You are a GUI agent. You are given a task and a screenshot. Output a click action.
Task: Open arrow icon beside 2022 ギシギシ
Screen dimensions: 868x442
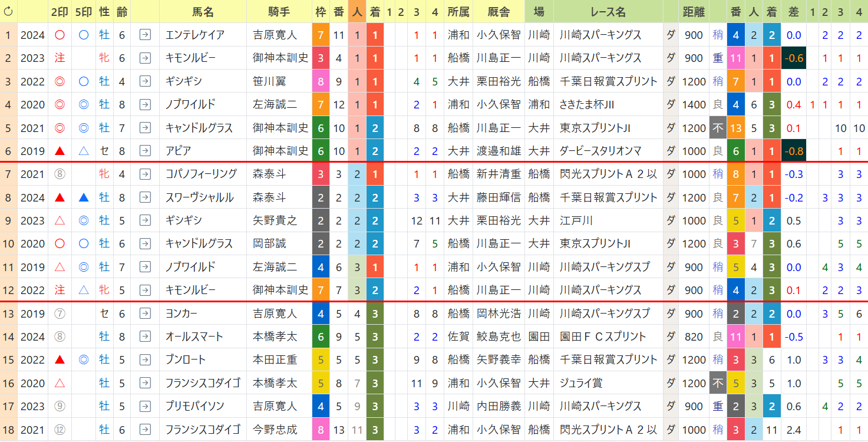pos(144,81)
